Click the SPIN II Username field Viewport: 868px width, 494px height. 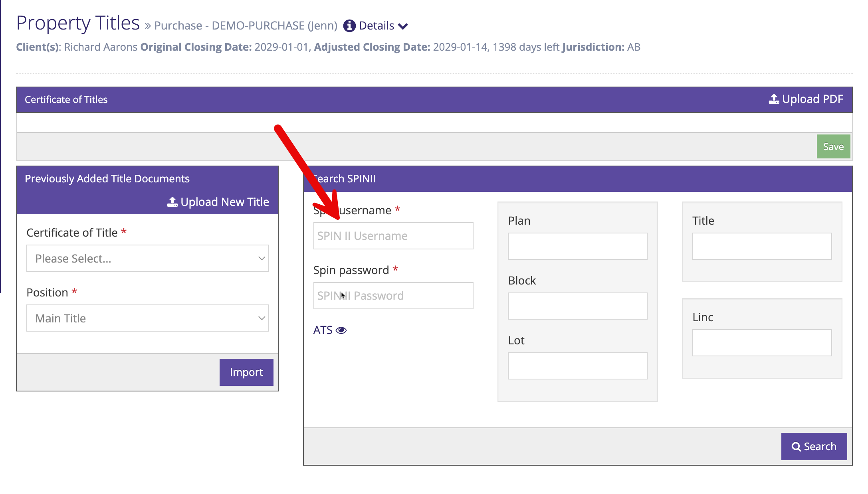393,236
